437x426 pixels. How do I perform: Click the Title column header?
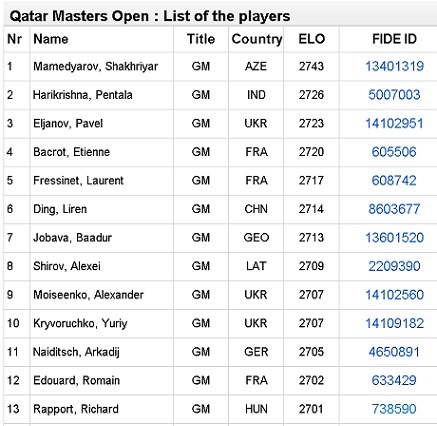click(201, 39)
